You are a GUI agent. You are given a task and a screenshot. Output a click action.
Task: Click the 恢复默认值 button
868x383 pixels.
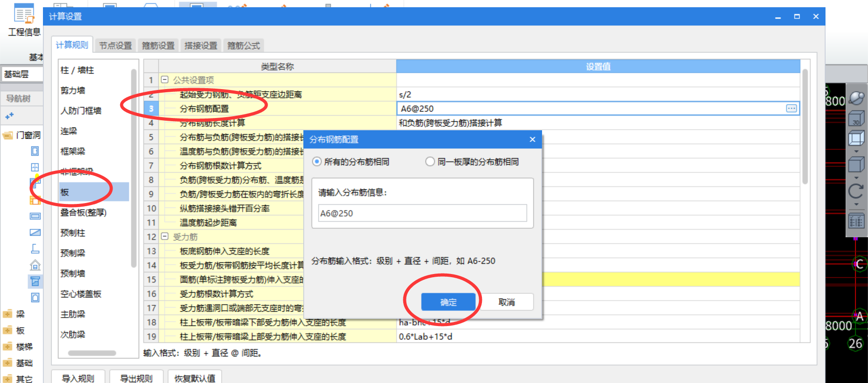(195, 378)
